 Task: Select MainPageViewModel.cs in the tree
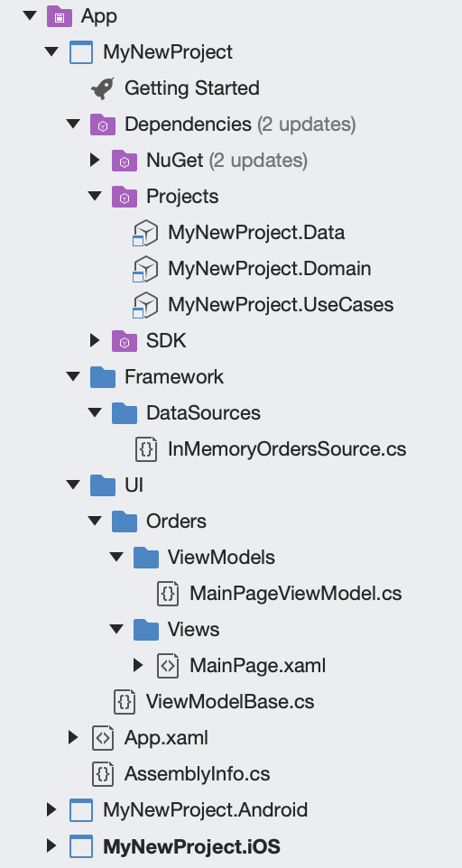pos(295,594)
